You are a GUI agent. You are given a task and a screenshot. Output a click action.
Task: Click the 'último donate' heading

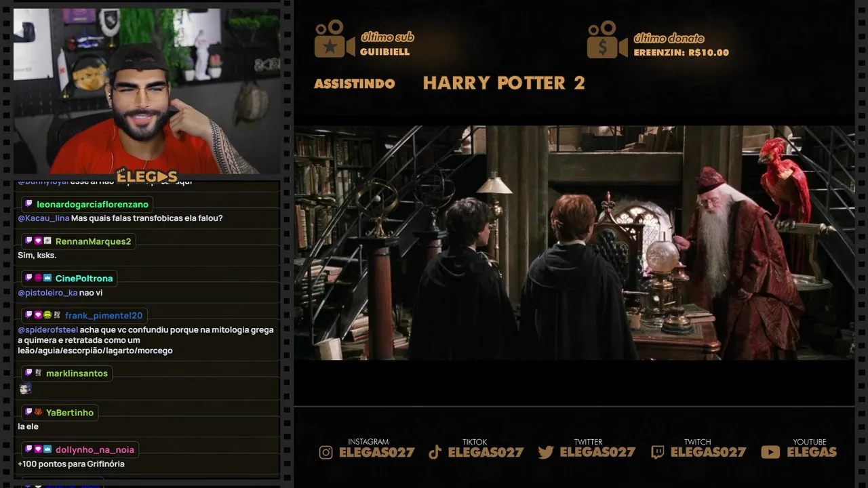click(669, 38)
